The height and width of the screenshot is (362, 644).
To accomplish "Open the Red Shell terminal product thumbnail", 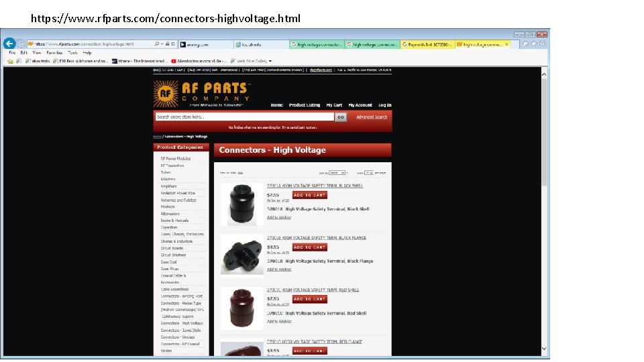I will coord(242,308).
